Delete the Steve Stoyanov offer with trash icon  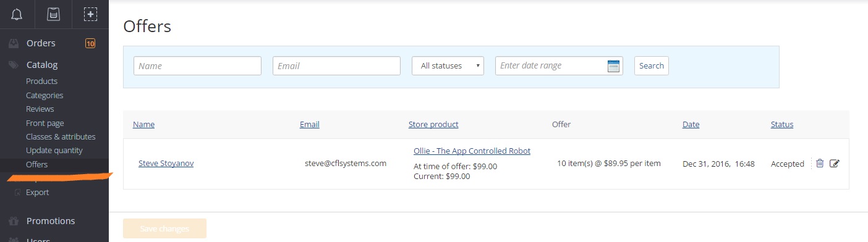coord(820,164)
